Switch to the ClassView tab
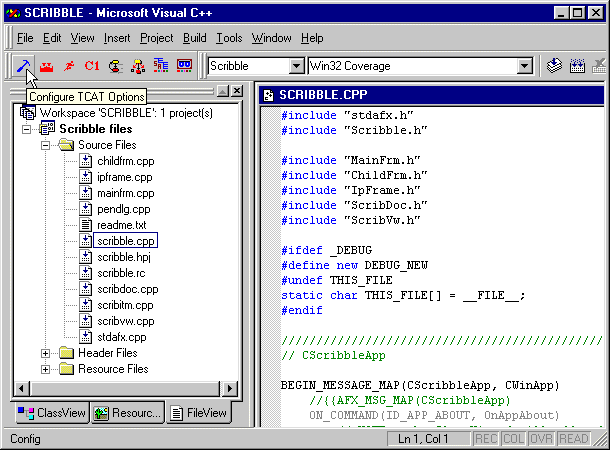This screenshot has width=610, height=450. coord(50,413)
